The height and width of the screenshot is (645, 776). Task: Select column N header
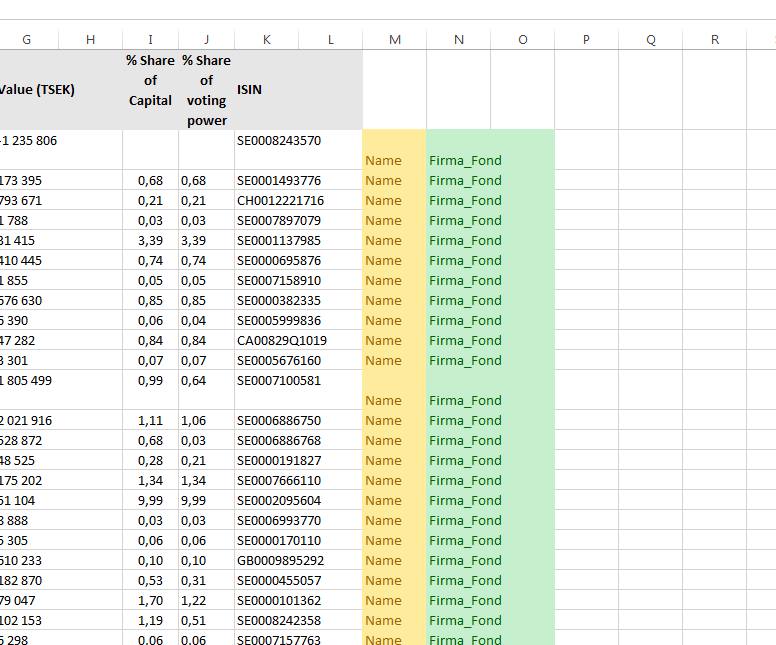[x=458, y=40]
